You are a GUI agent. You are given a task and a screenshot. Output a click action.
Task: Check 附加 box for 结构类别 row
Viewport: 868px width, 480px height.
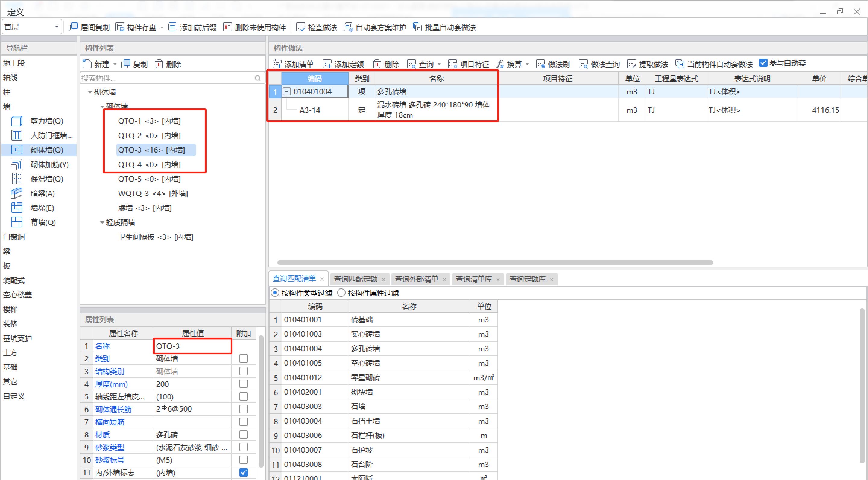[x=243, y=371]
